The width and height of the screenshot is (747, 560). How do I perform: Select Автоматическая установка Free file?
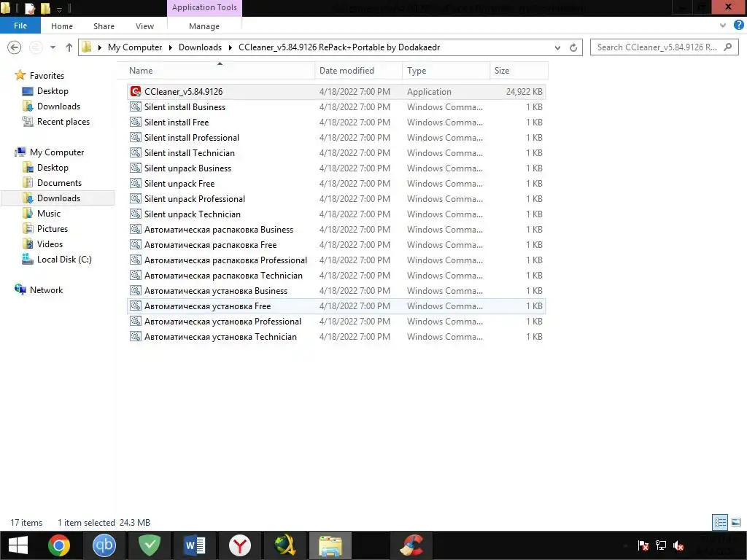336,306
